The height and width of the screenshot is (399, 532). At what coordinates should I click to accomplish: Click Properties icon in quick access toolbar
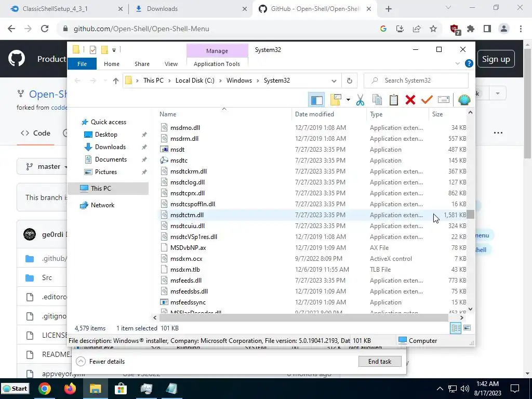point(92,50)
